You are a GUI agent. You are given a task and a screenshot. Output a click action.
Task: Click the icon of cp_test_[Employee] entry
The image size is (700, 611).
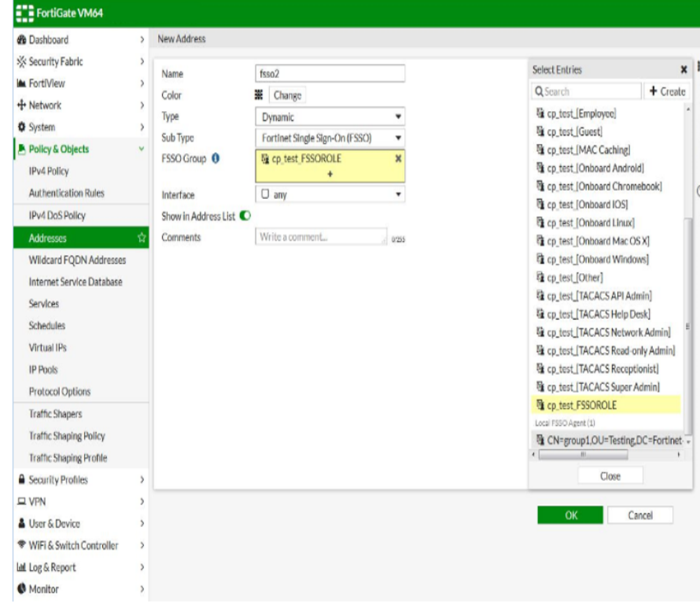(x=540, y=113)
